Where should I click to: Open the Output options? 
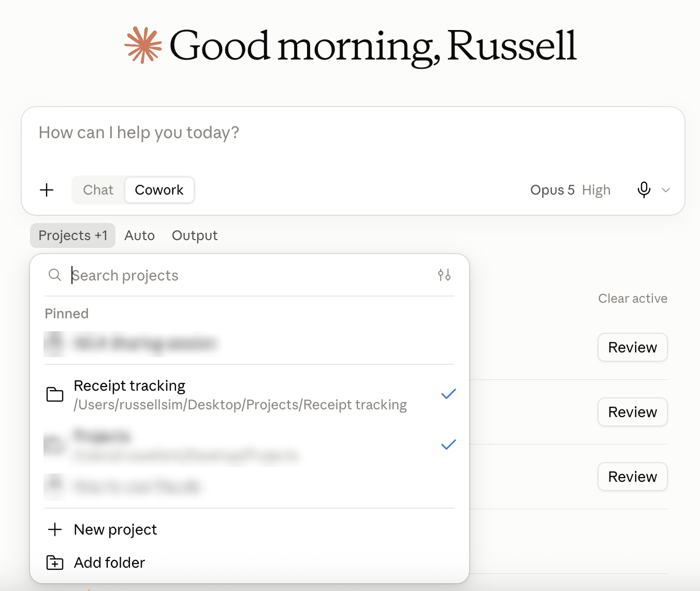(195, 235)
